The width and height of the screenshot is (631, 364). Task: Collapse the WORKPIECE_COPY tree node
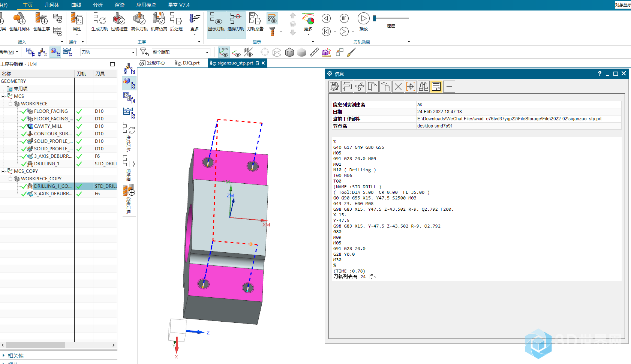[10, 179]
